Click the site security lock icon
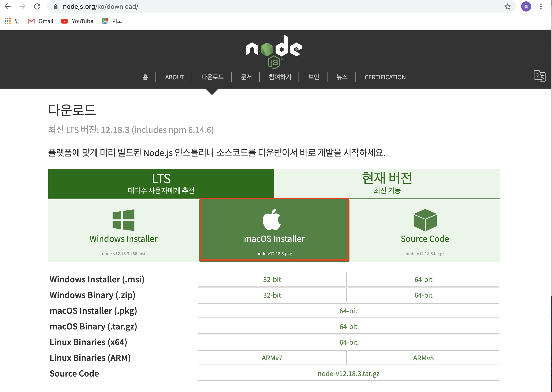This screenshot has width=552, height=392. 55,6
